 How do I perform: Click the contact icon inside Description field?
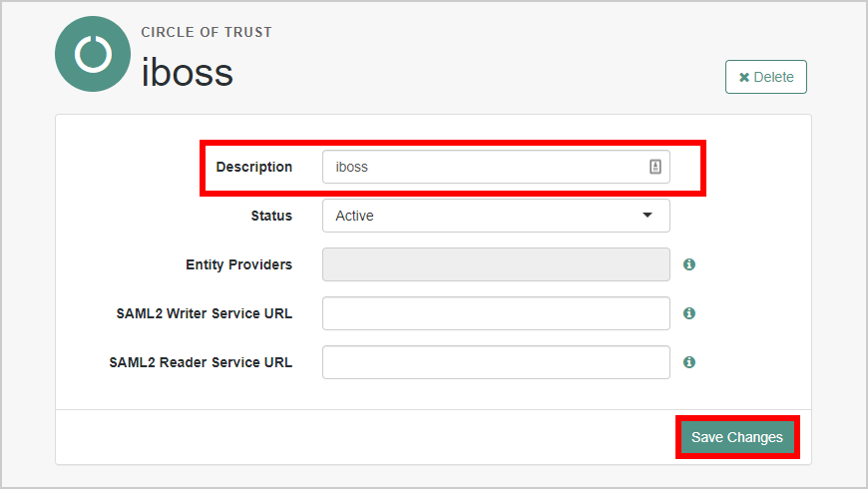pos(654,167)
